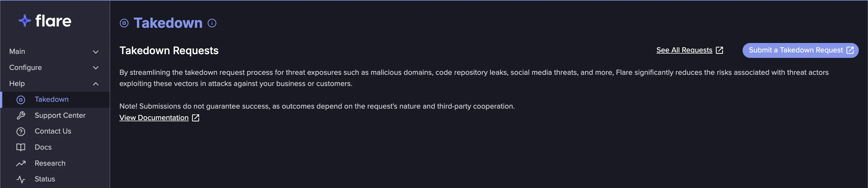The image size is (868, 188).
Task: Click the Contact Us question mark icon
Action: click(x=21, y=132)
